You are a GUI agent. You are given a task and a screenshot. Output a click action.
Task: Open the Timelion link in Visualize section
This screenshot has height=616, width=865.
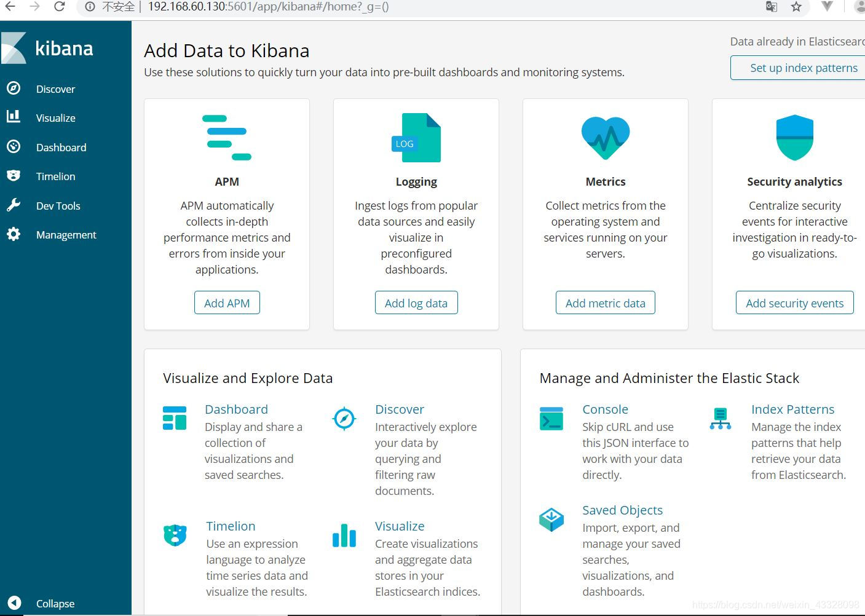click(231, 526)
